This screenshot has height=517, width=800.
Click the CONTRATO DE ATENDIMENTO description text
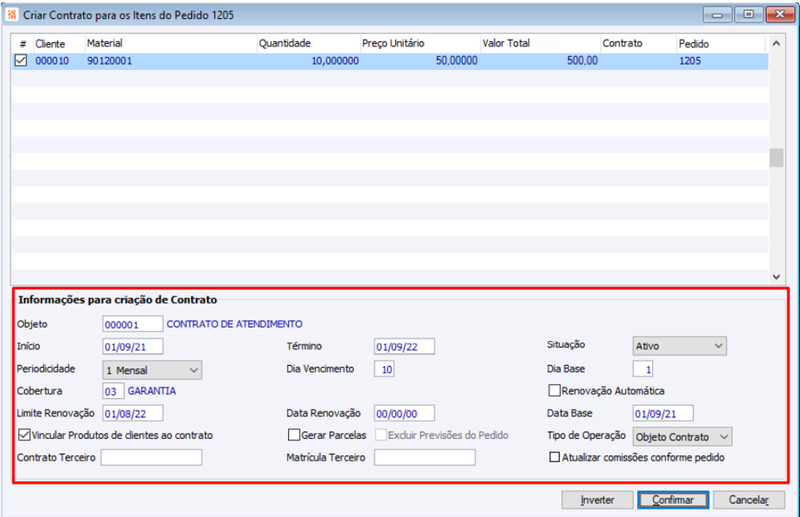coord(234,324)
